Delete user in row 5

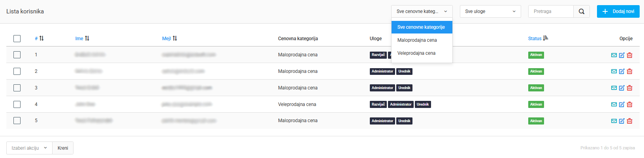[630, 121]
